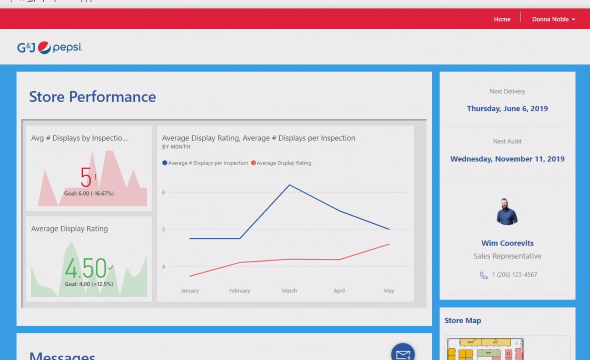
Task: Click the Store Performance heading
Action: (x=93, y=97)
